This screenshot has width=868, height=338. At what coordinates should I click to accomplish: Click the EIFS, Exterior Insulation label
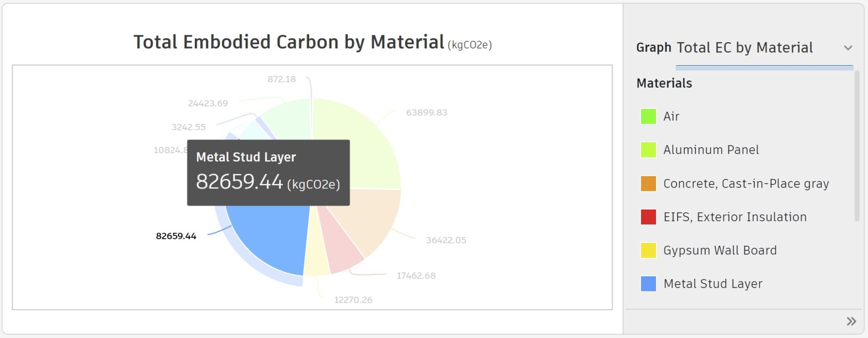pos(735,217)
